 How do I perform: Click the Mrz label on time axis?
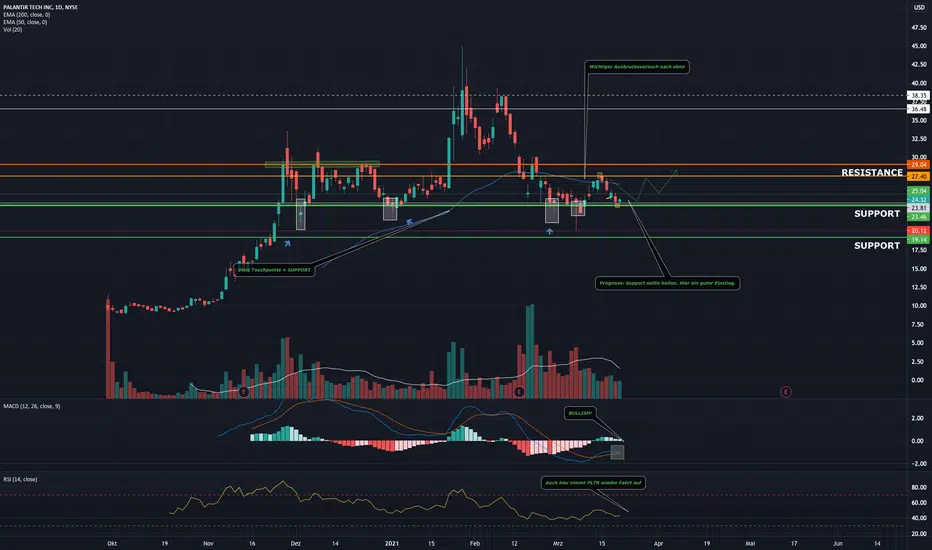tap(558, 543)
